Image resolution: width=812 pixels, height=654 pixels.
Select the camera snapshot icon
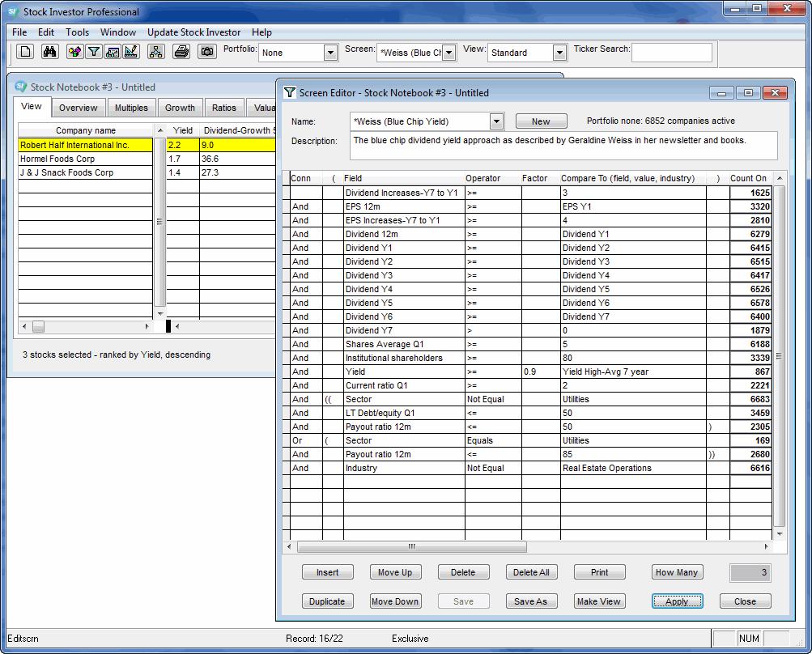[206, 52]
